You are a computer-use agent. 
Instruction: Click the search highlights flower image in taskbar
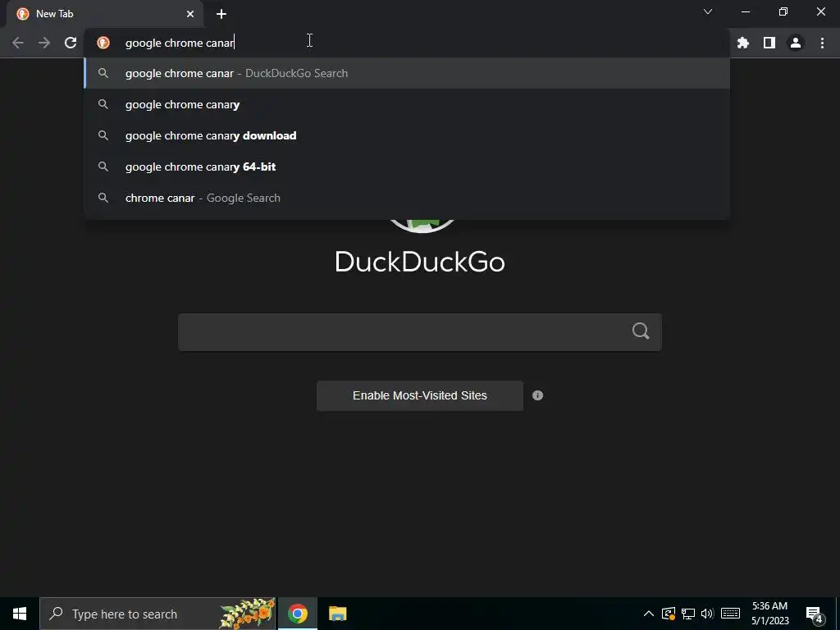pos(246,614)
